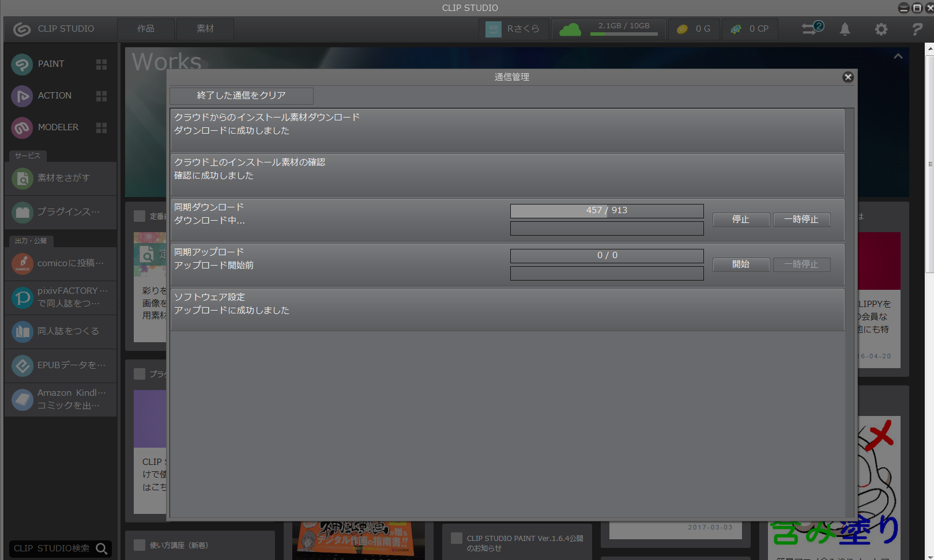This screenshot has width=934, height=560.
Task: Open the manga guide book thumbnail
Action: click(x=359, y=540)
